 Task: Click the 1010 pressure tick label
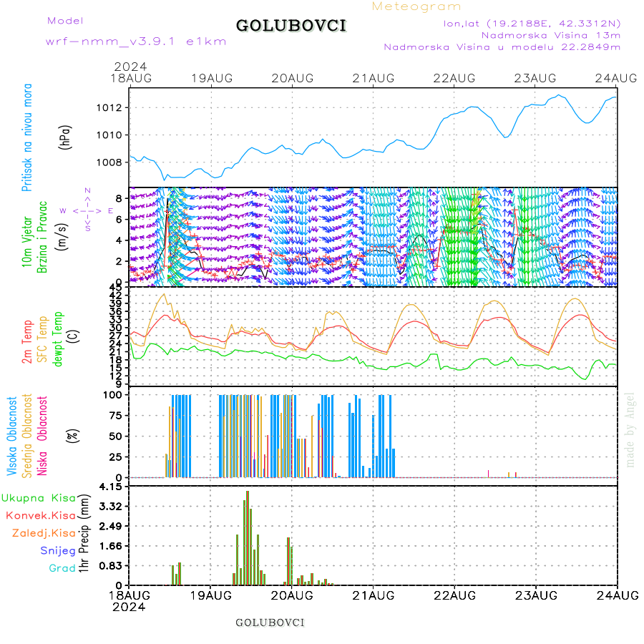point(109,135)
